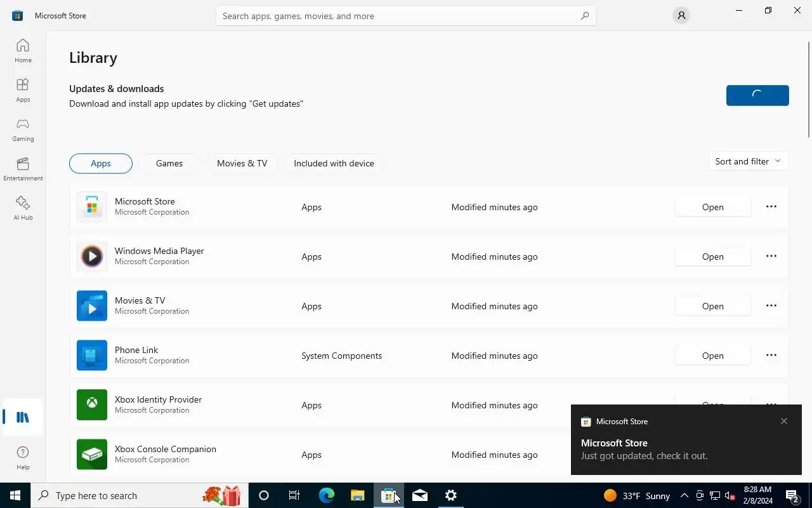Click the loading Get updates button
The height and width of the screenshot is (508, 812).
757,95
